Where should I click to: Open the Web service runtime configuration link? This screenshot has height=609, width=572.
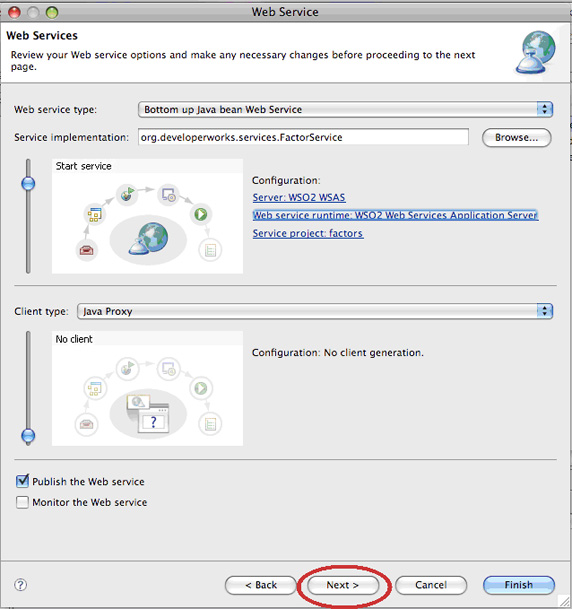395,215
